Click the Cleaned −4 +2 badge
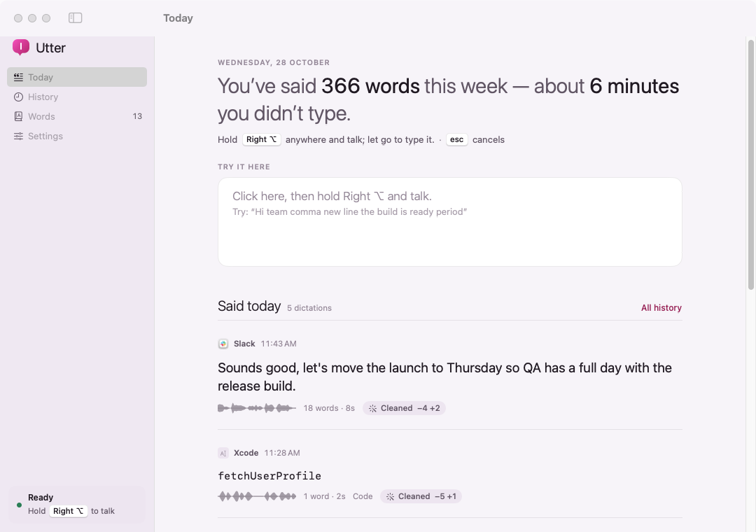 pyautogui.click(x=404, y=408)
